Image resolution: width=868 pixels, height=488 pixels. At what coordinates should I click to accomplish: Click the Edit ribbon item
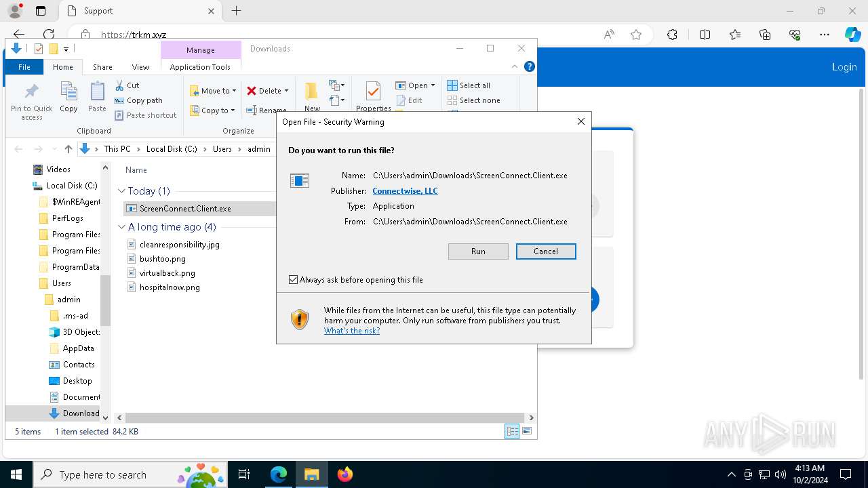point(409,100)
